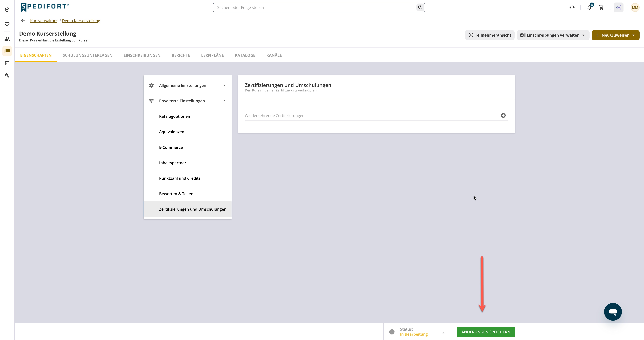Image resolution: width=644 pixels, height=340 pixels.
Task: Click the reports chart icon in sidebar
Action: click(x=7, y=63)
